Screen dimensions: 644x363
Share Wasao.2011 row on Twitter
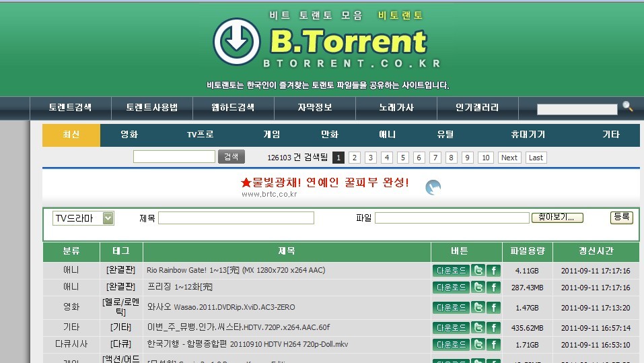click(x=478, y=308)
